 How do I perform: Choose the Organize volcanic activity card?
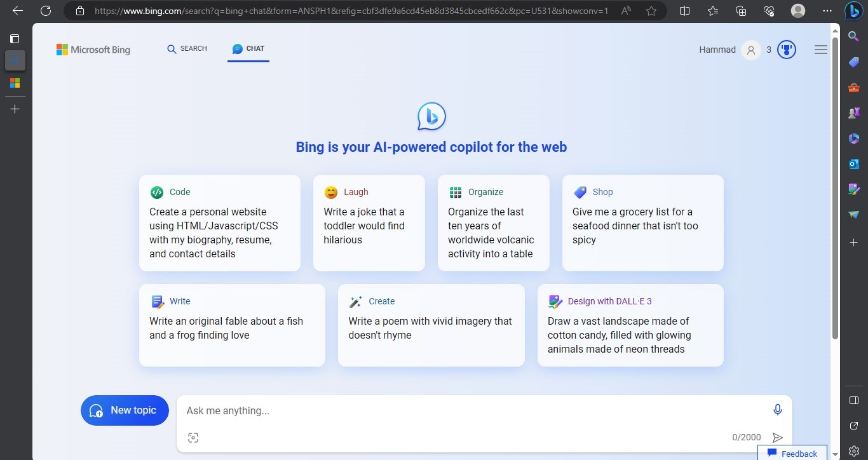(494, 223)
